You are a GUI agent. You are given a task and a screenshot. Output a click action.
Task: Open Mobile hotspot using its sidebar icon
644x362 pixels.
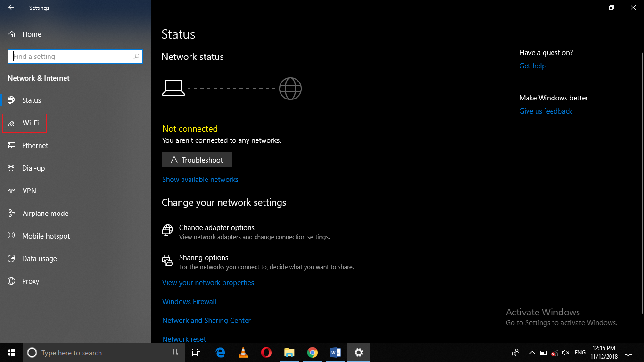point(11,236)
